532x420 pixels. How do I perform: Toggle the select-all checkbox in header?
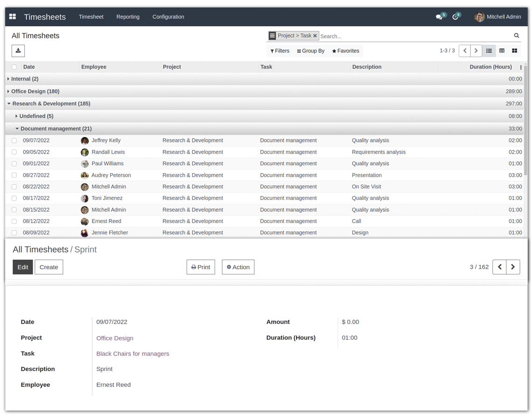tap(14, 67)
